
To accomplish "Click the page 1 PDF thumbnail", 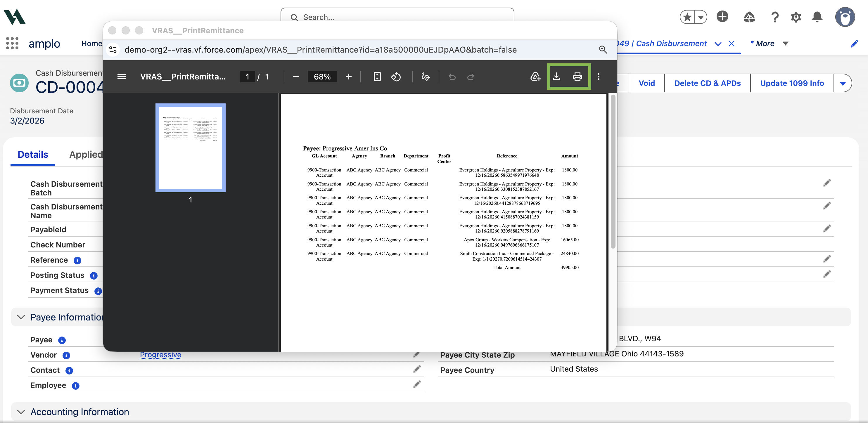I will pos(190,148).
